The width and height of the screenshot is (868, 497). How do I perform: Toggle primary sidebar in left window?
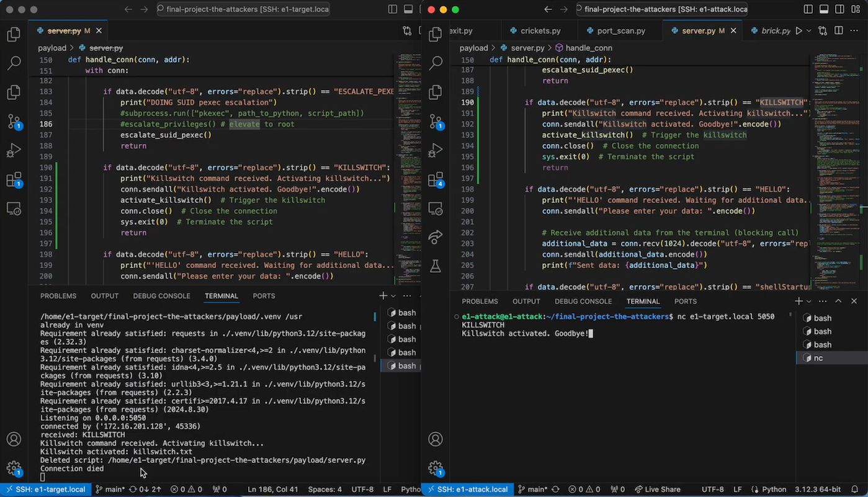pos(393,9)
